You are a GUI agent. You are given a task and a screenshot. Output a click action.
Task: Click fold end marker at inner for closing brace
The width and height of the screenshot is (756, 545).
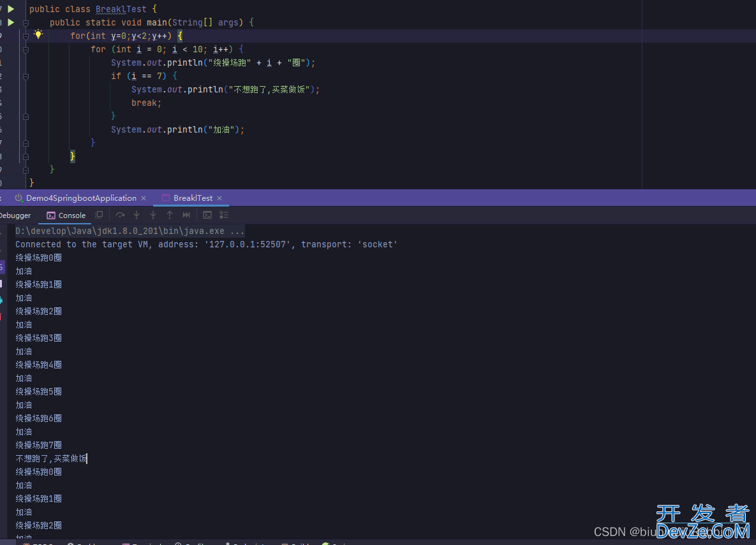click(x=26, y=143)
